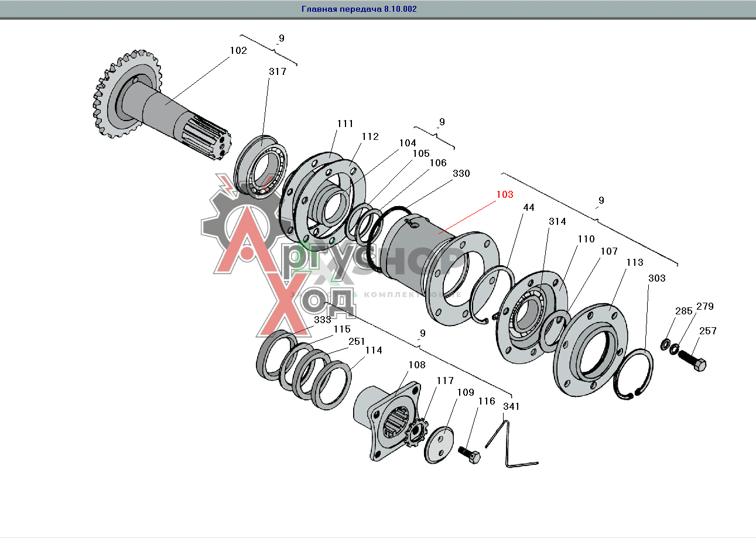This screenshot has width=756, height=538.
Task: Click part label 330 above the sleeve
Action: [x=461, y=174]
